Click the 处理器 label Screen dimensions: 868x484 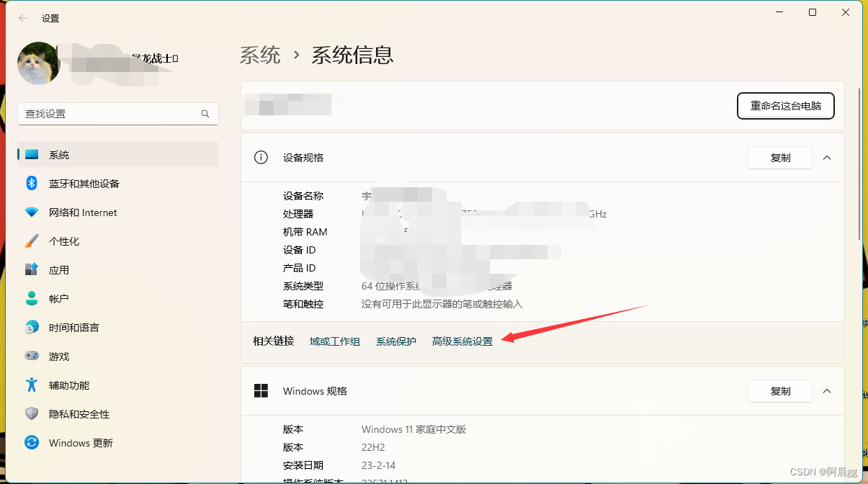(298, 214)
